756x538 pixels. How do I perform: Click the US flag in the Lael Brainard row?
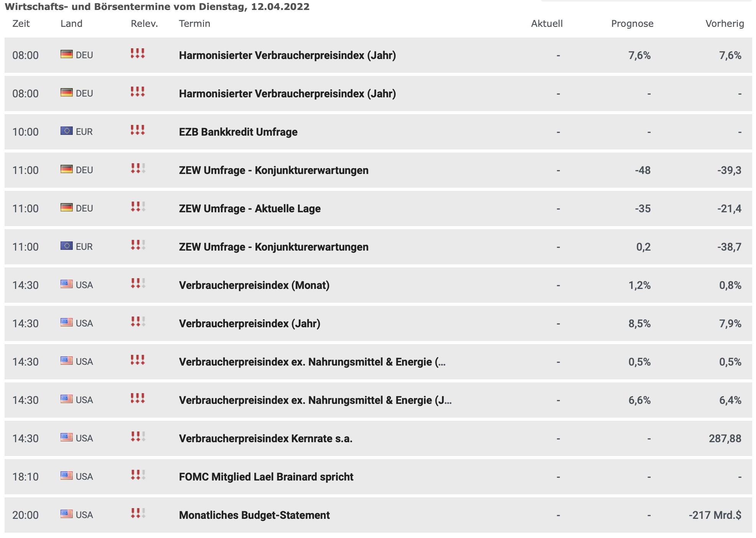[66, 476]
